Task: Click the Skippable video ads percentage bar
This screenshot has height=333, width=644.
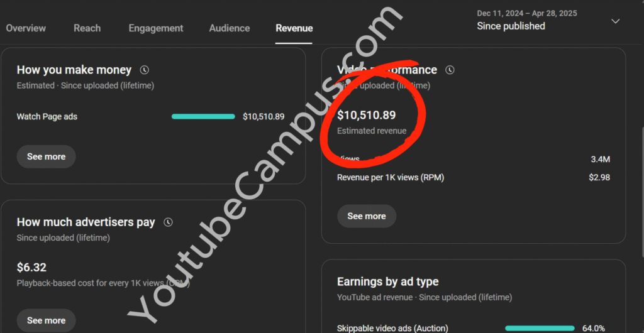Action: coord(540,328)
